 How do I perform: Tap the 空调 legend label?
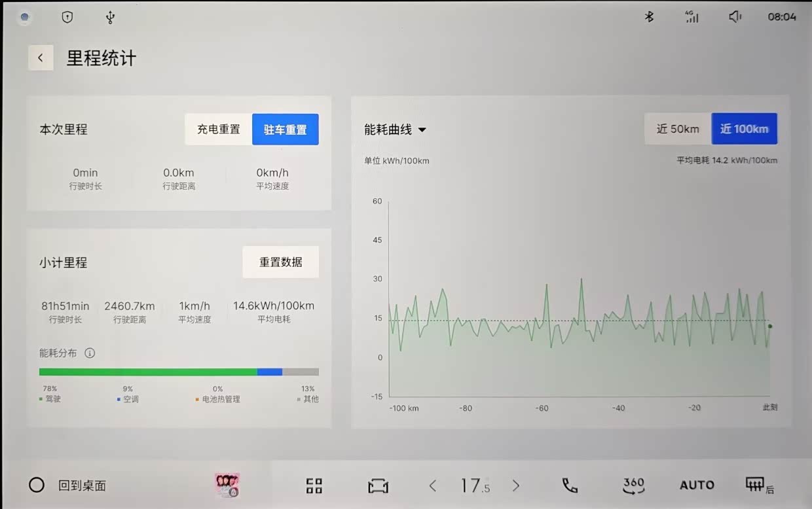pyautogui.click(x=131, y=398)
